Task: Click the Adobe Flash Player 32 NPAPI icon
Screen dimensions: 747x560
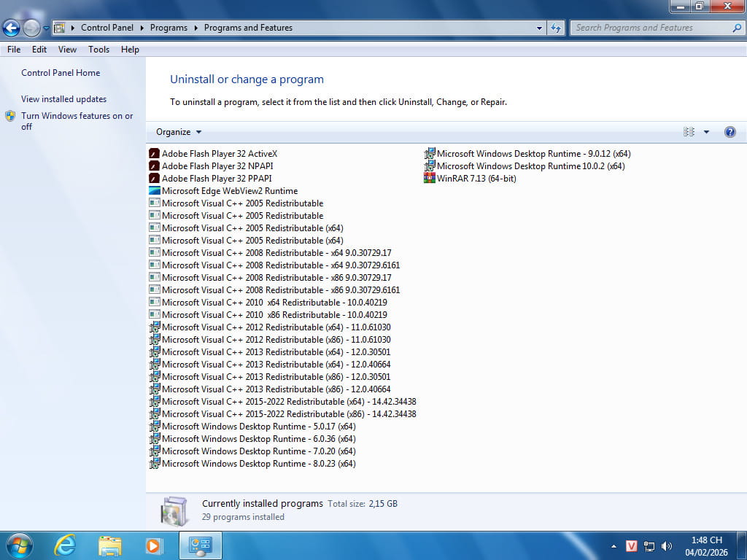Action: 155,166
